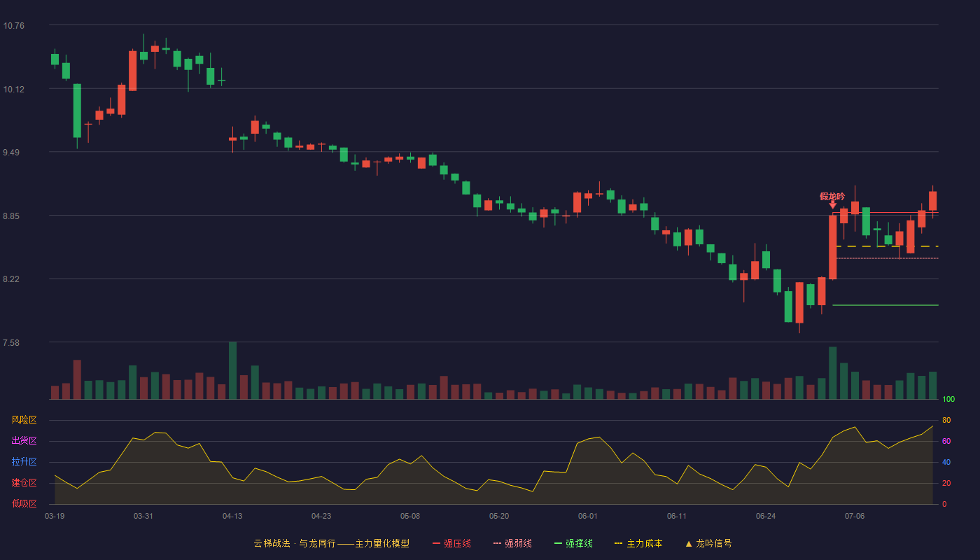The height and width of the screenshot is (560, 980).
Task: Click the tallest green volume bar at 04-13
Action: (232, 370)
